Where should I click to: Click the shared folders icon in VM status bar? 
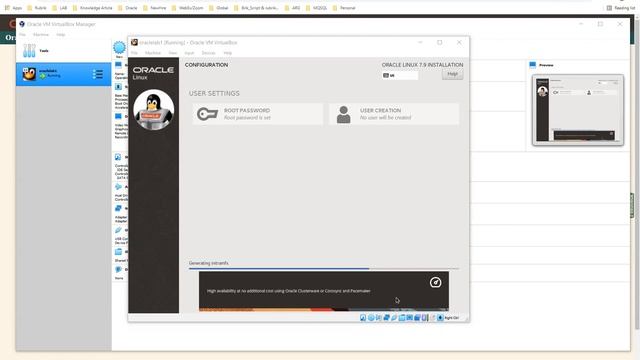tap(402, 318)
